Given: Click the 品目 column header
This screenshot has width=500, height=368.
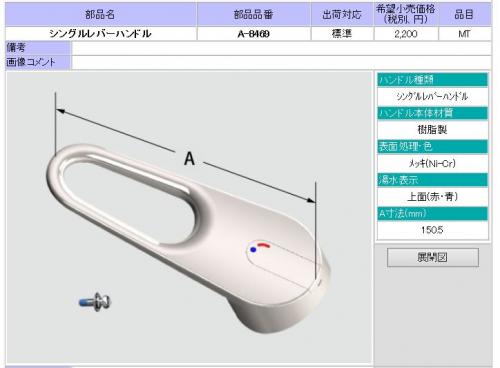Looking at the screenshot, I should point(465,14).
